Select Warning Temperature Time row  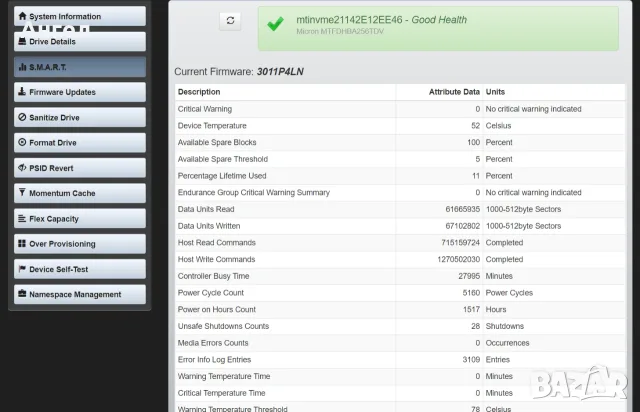pyautogui.click(x=400, y=377)
